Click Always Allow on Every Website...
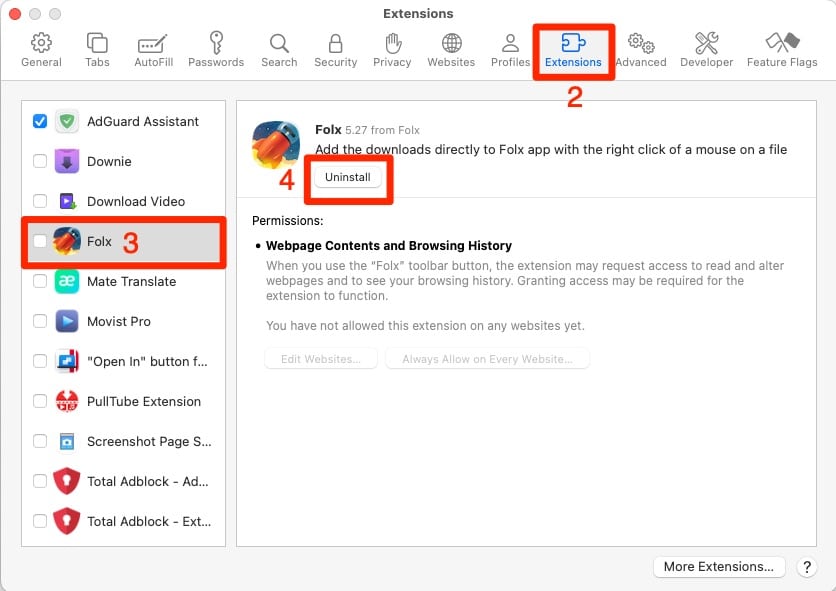The height and width of the screenshot is (591, 836). (x=487, y=359)
